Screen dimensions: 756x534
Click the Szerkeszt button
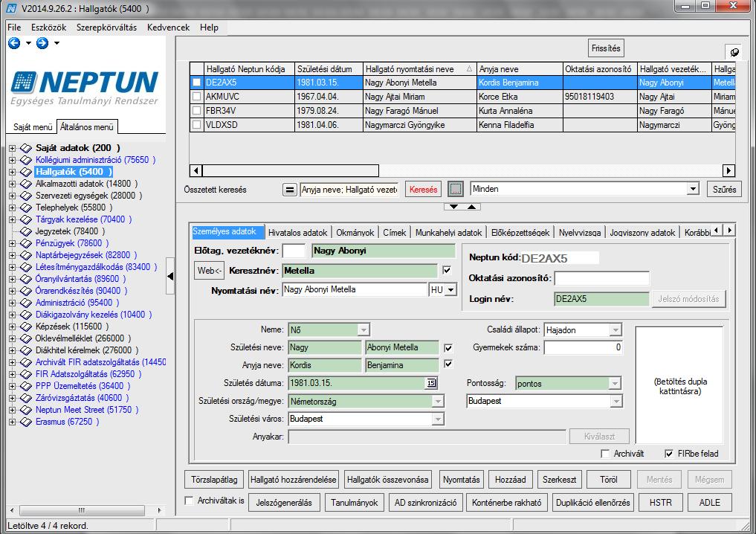point(559,480)
